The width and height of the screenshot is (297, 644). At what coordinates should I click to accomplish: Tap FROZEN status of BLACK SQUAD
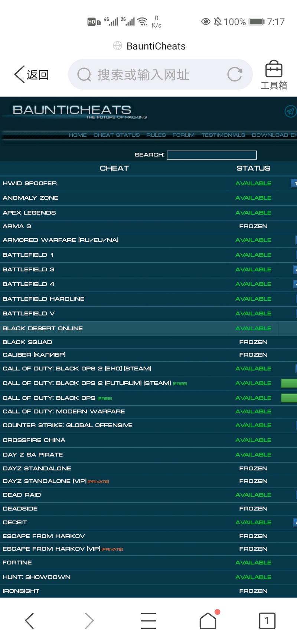coord(254,342)
